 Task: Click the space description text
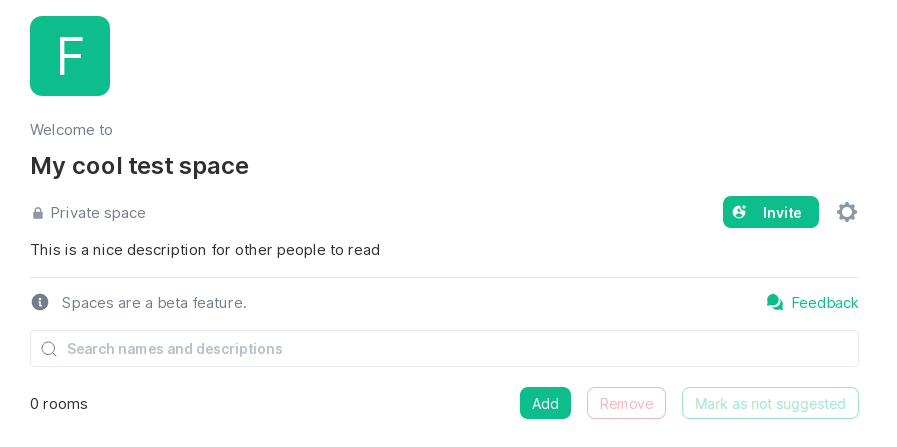pyautogui.click(x=205, y=250)
